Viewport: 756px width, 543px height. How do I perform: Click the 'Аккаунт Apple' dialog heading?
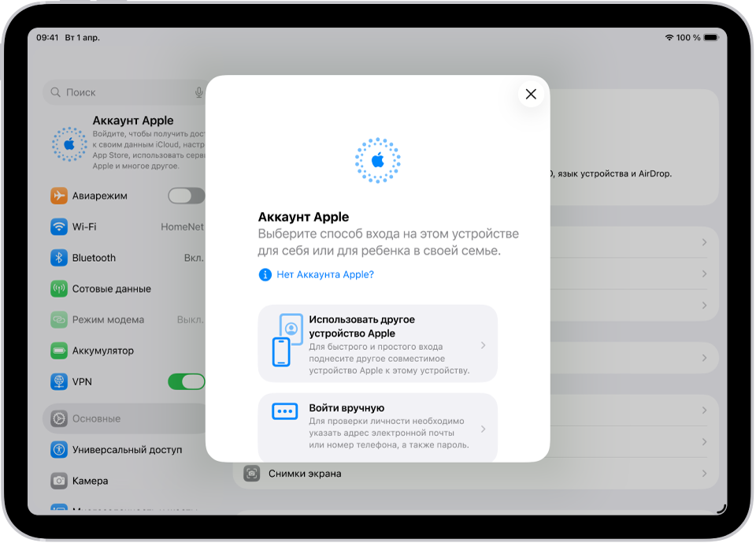point(303,217)
